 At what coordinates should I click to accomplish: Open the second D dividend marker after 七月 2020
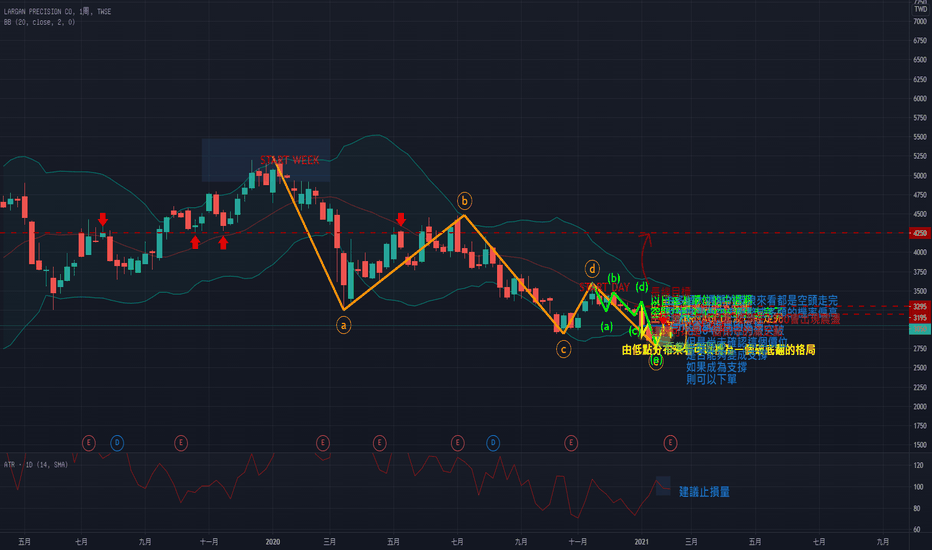click(493, 443)
